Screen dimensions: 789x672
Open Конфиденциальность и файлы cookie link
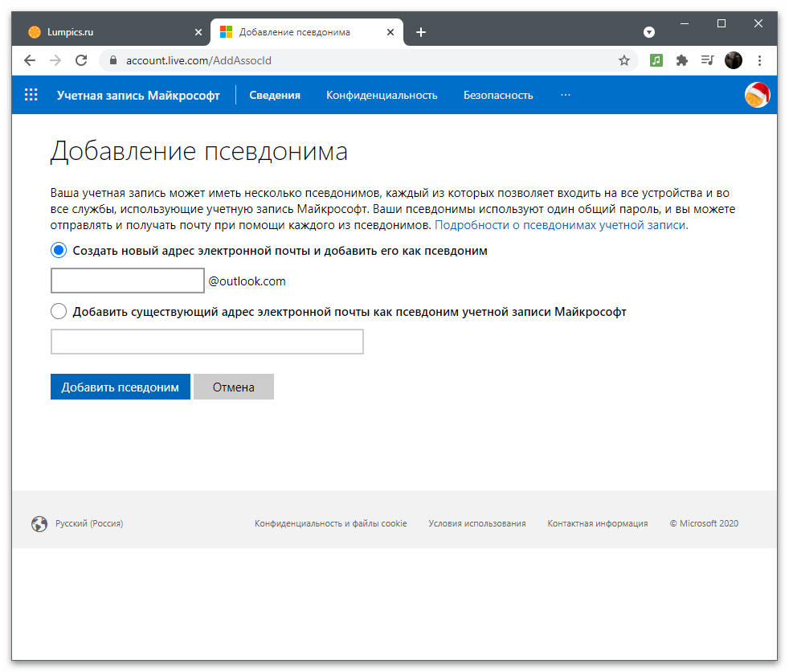(330, 523)
